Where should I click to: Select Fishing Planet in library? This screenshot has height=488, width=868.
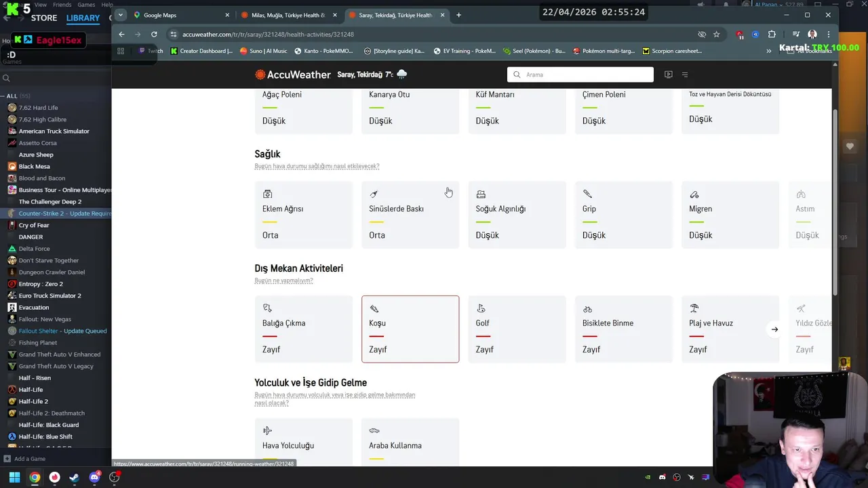point(56,343)
